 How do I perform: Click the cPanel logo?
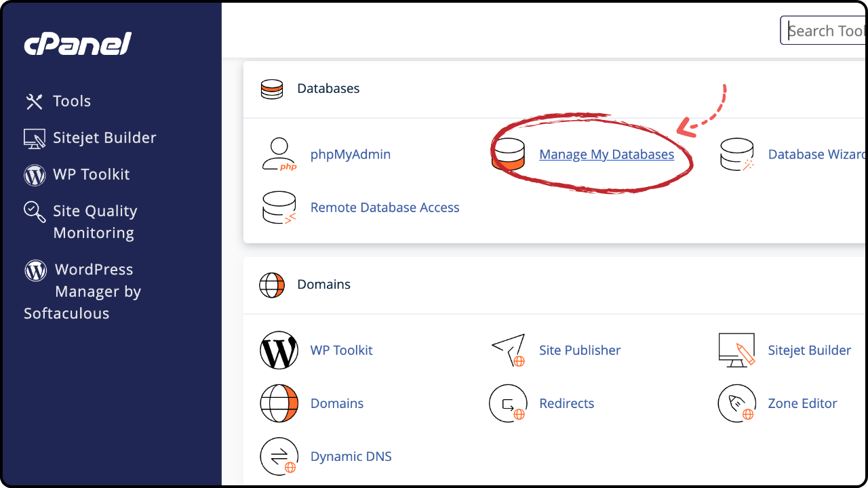77,44
